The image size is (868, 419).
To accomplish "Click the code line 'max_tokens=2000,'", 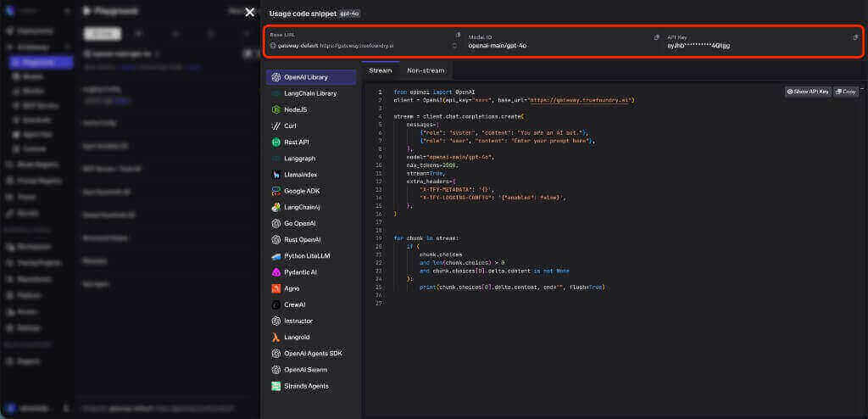I will (x=432, y=165).
